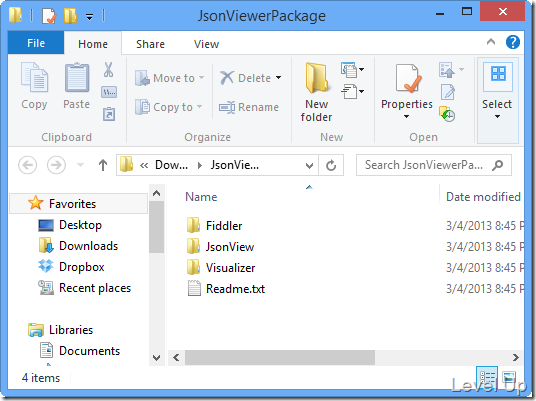536x401 pixels.
Task: Click the Dow... breadcrumb in address bar
Action: pos(171,165)
